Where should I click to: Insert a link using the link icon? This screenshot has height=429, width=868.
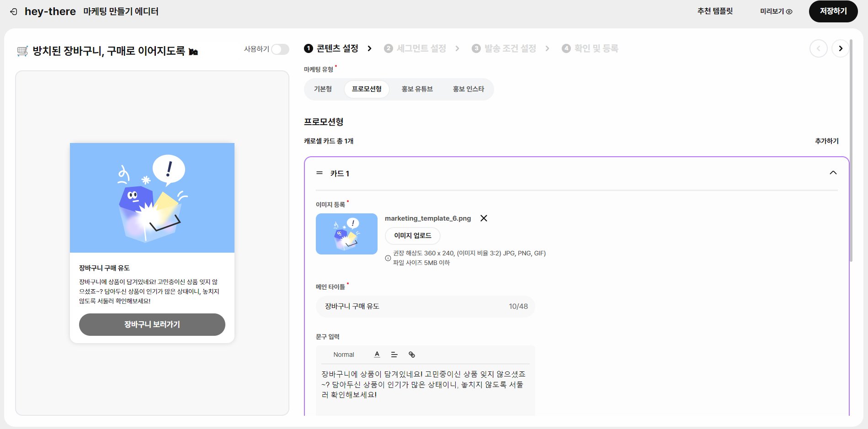[x=412, y=355]
